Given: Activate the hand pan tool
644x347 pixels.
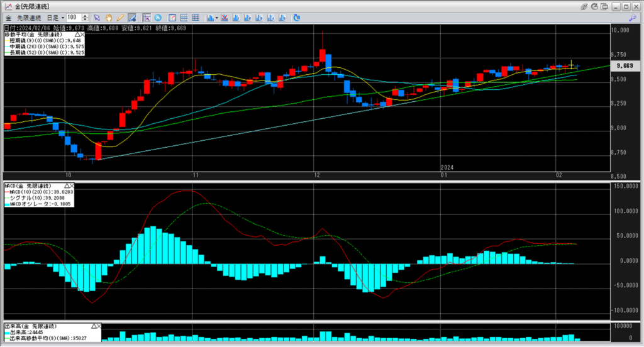Looking at the screenshot, I should pos(108,18).
